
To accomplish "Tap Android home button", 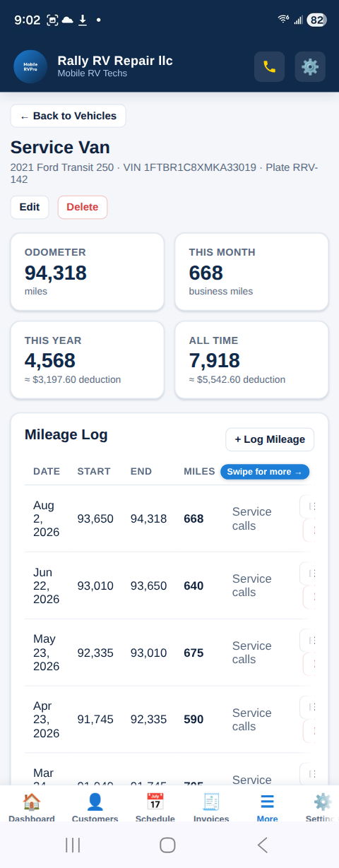I will point(167,845).
